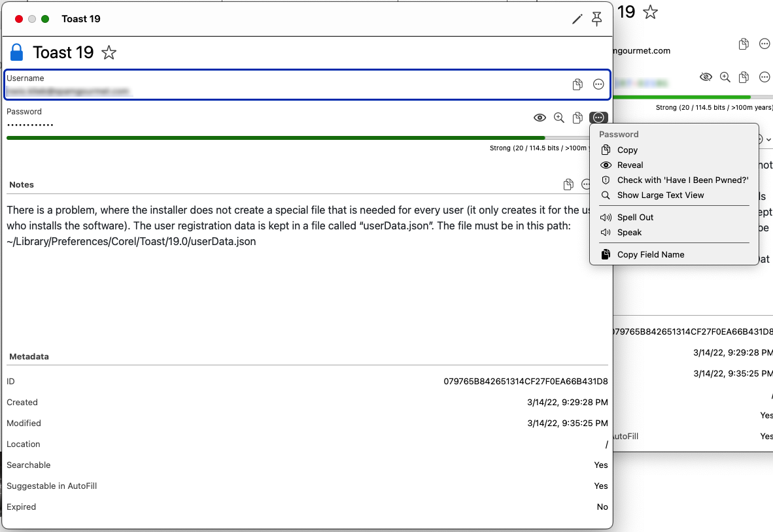Open the Notes section's more options menu

(587, 185)
